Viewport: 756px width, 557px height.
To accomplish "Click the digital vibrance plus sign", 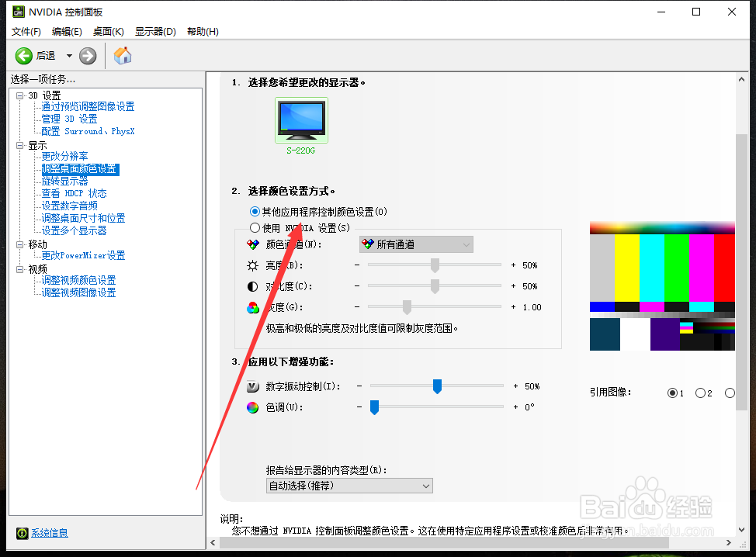I will coord(515,386).
